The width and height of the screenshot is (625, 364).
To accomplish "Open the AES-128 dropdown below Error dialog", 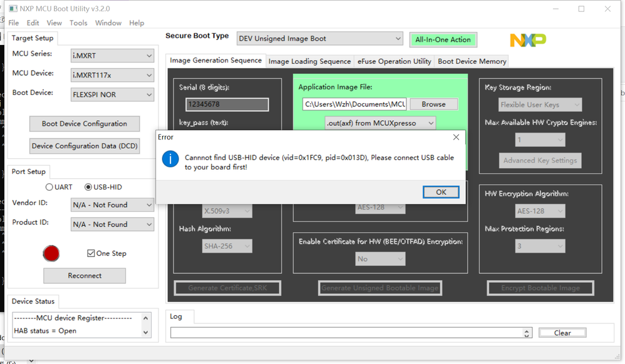I will (x=380, y=208).
